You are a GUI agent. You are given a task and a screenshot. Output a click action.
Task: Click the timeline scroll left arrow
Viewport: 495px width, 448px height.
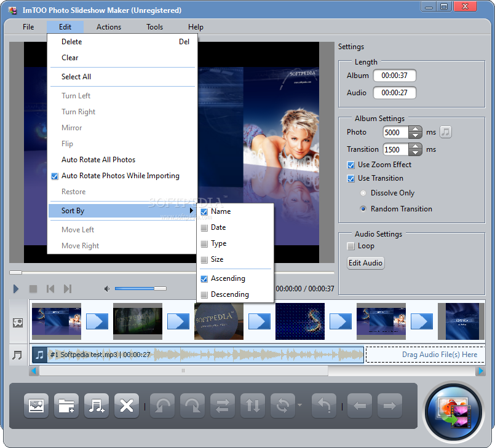(34, 371)
